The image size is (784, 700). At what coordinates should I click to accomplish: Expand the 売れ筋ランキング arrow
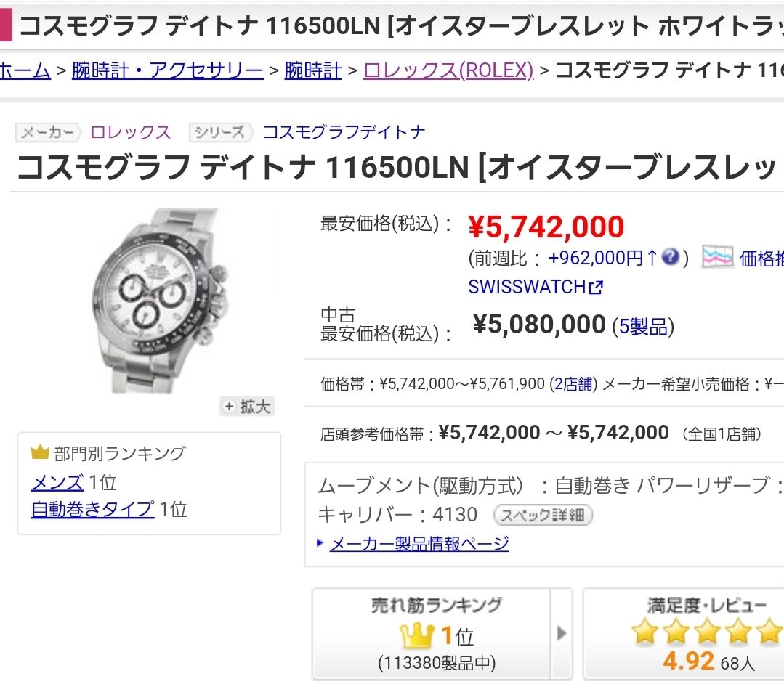pos(562,633)
